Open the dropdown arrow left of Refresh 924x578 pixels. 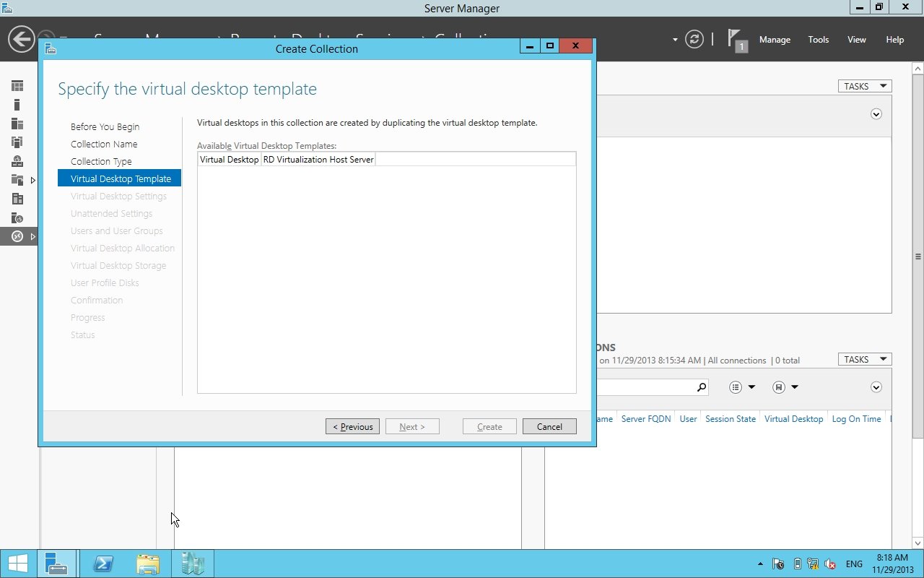click(675, 40)
